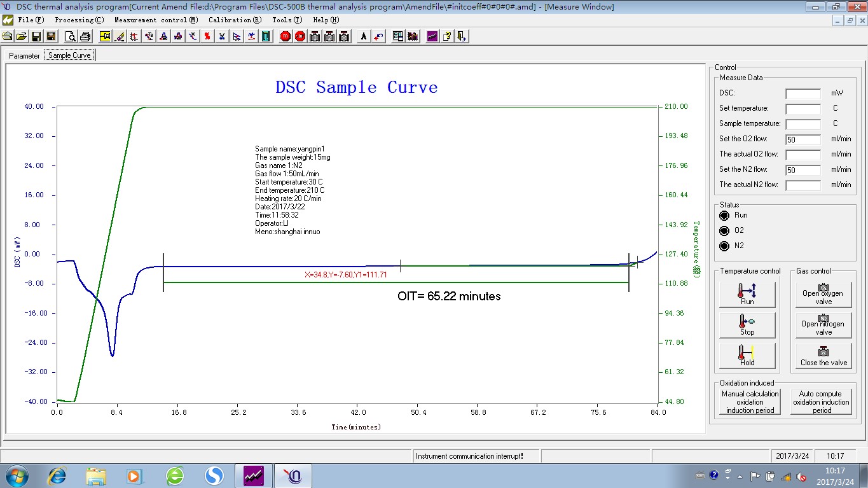Click the Run status indicator
Viewport: 868px width, 488px height.
(x=724, y=216)
